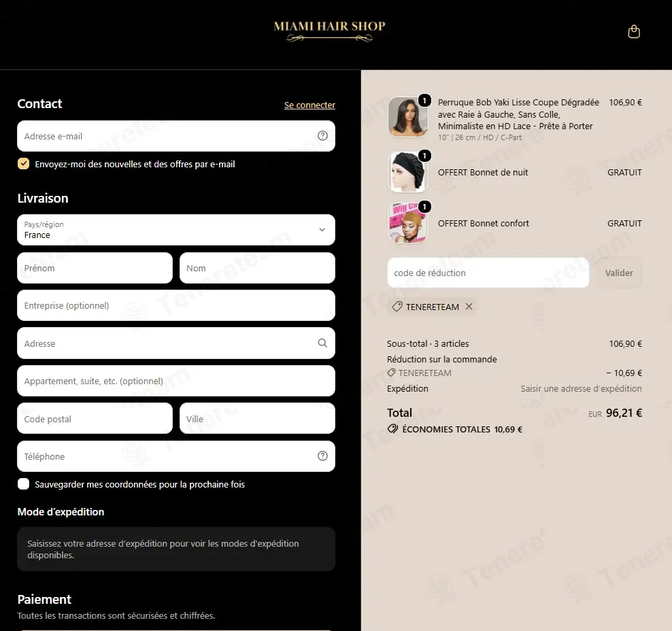This screenshot has height=631, width=672.
Task: Focus the Nom input field
Action: [x=257, y=268]
